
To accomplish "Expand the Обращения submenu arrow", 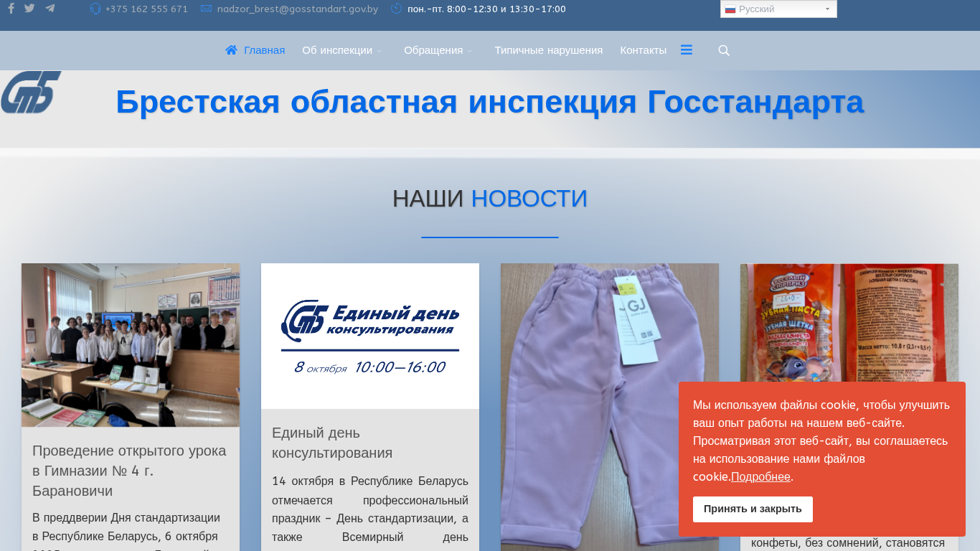I will point(470,51).
